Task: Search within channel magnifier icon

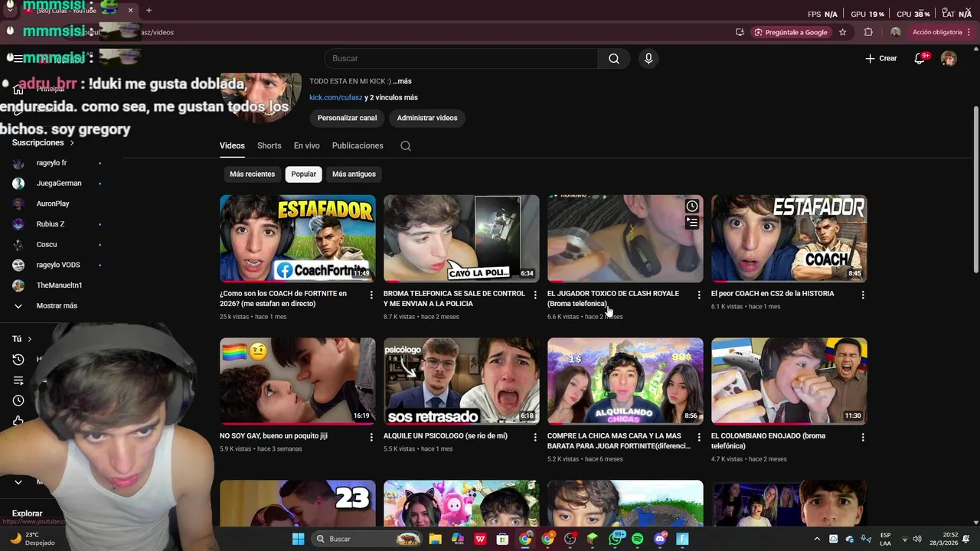Action: (406, 146)
